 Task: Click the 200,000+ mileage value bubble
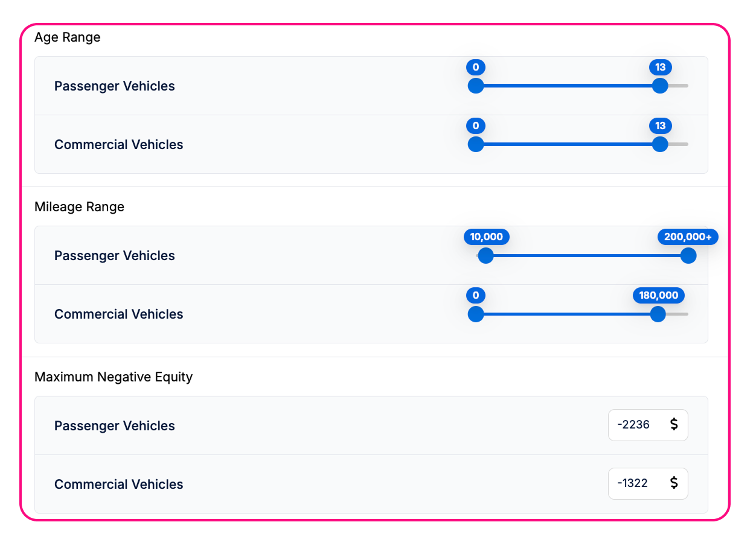tap(688, 237)
